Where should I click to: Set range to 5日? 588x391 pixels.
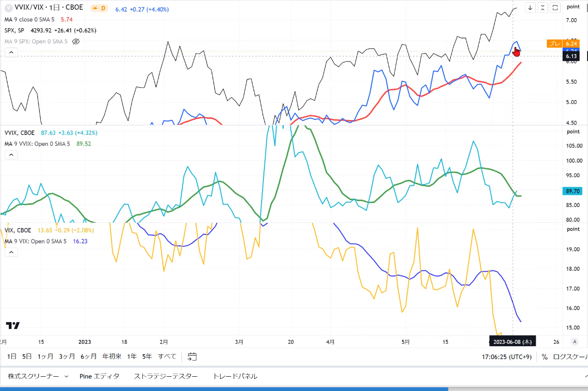pos(27,356)
